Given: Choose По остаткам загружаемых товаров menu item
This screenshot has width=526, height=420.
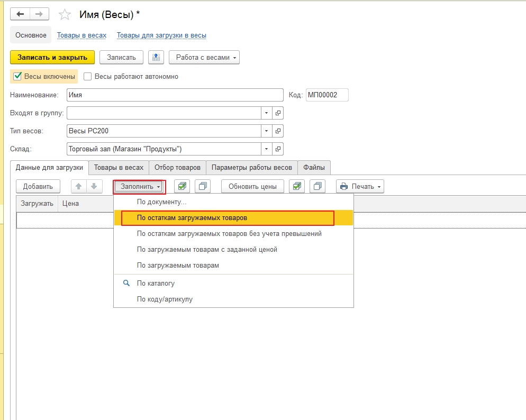Looking at the screenshot, I should tap(192, 217).
